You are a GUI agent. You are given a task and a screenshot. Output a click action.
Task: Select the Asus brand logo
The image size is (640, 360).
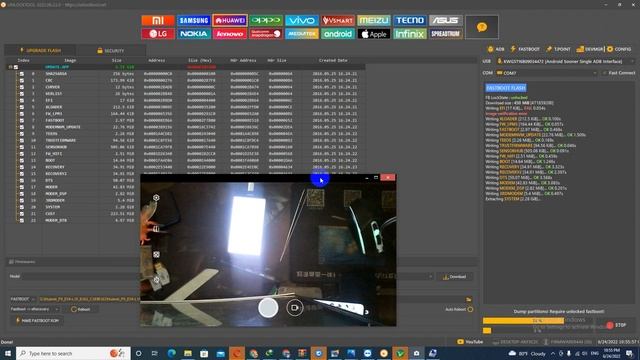(445, 20)
